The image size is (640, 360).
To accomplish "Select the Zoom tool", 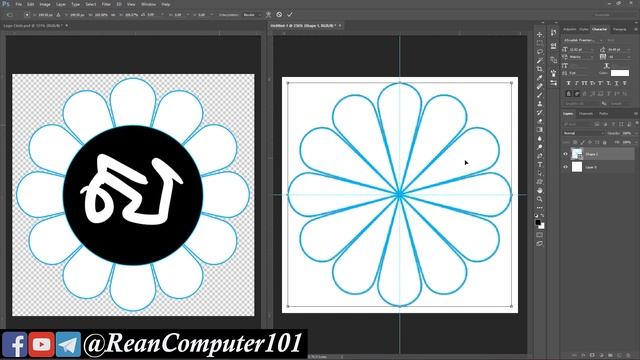I will pyautogui.click(x=540, y=199).
